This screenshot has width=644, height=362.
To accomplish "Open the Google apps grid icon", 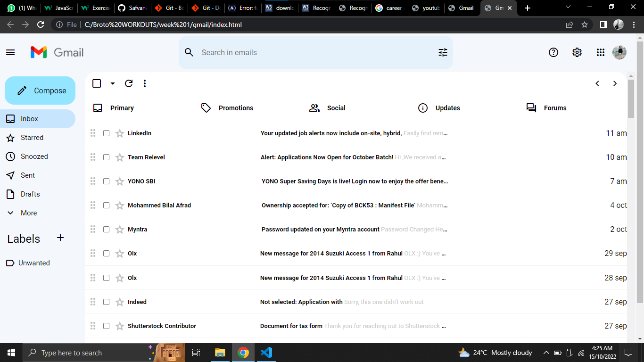I will pyautogui.click(x=600, y=52).
